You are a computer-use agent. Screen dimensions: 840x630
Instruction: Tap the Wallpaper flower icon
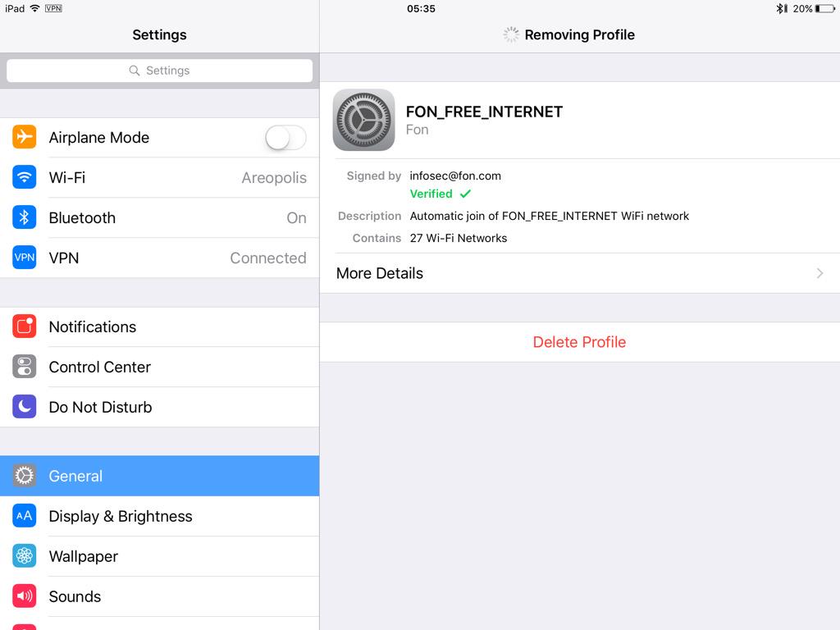click(24, 556)
